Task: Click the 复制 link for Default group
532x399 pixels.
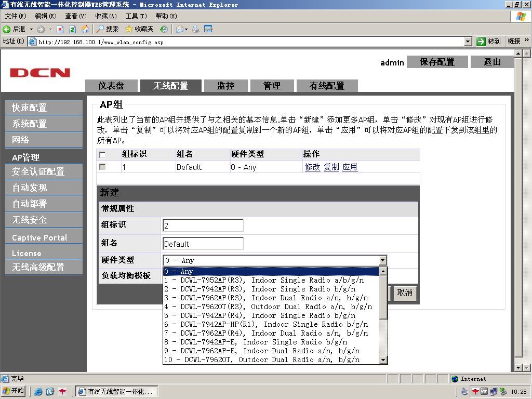Action: pos(331,167)
